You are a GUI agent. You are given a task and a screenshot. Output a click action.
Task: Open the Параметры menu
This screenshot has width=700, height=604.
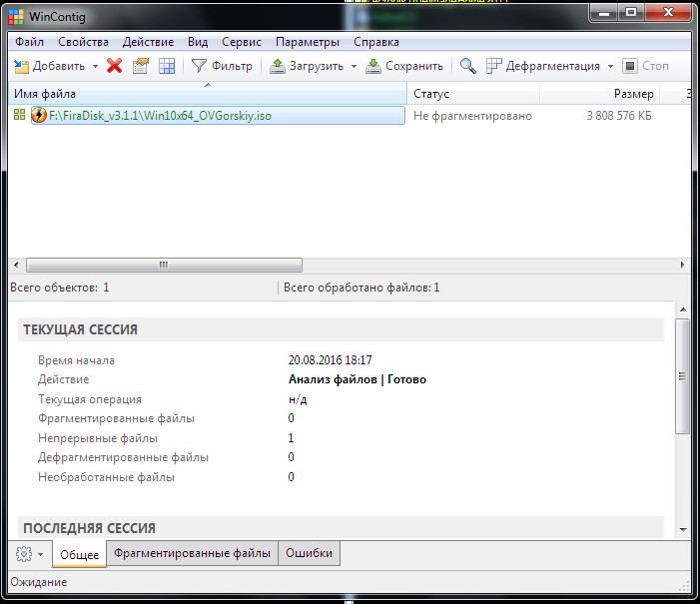point(308,42)
